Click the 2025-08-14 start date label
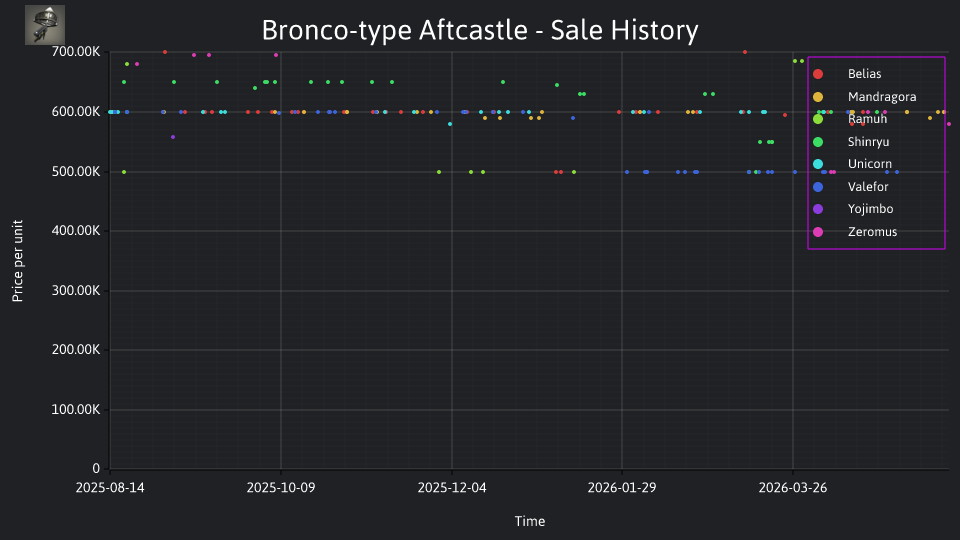Image resolution: width=960 pixels, height=540 pixels. click(x=110, y=488)
